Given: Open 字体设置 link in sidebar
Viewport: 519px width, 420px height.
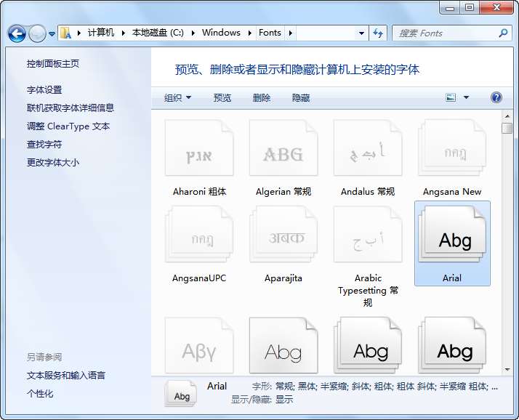Looking at the screenshot, I should click(x=44, y=90).
